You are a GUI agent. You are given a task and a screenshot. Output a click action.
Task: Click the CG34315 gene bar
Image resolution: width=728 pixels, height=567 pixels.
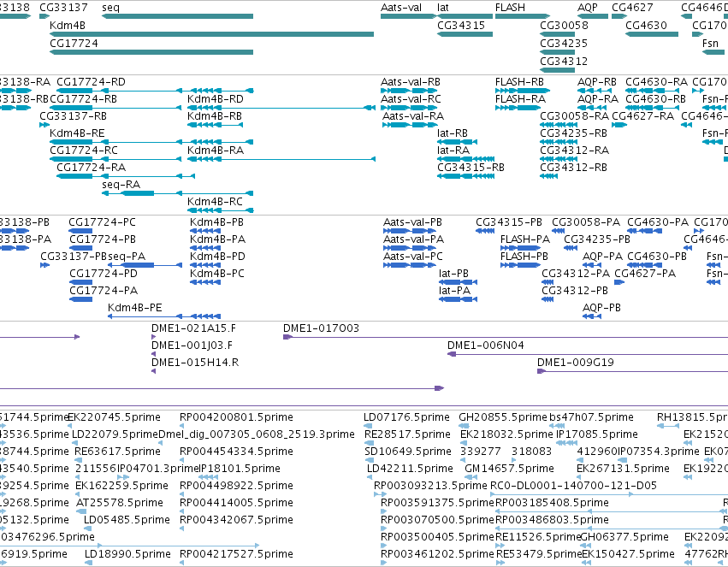click(x=465, y=34)
